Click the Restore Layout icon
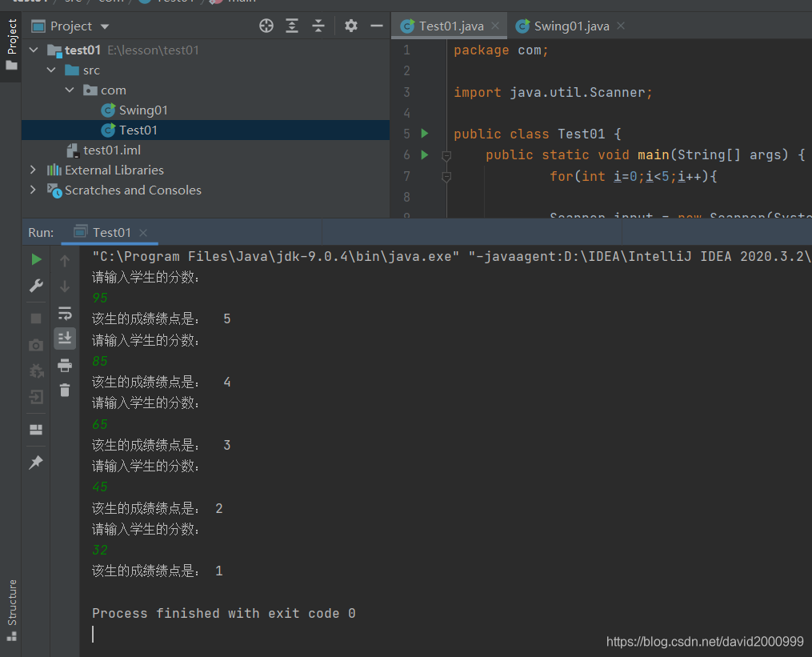 click(x=36, y=430)
